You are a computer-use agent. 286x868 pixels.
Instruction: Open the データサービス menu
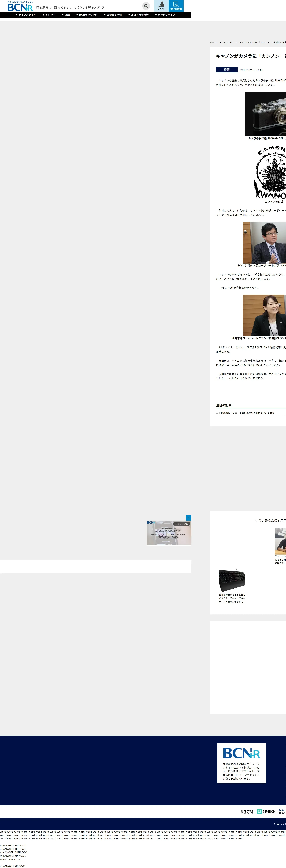[x=165, y=15]
